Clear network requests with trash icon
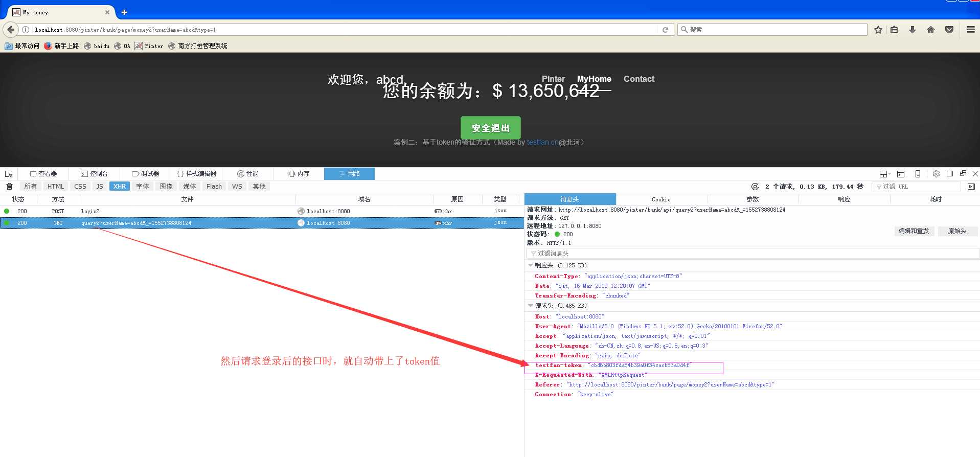 [x=9, y=187]
